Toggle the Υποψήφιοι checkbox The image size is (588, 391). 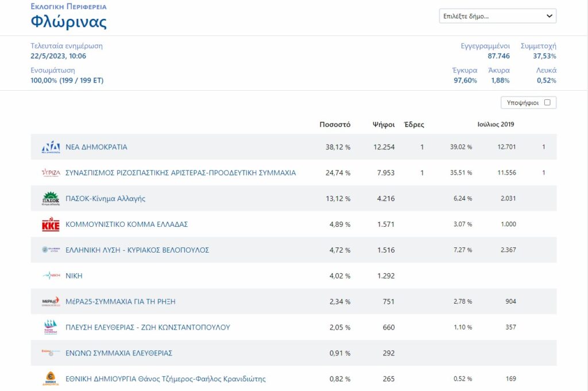pyautogui.click(x=547, y=103)
